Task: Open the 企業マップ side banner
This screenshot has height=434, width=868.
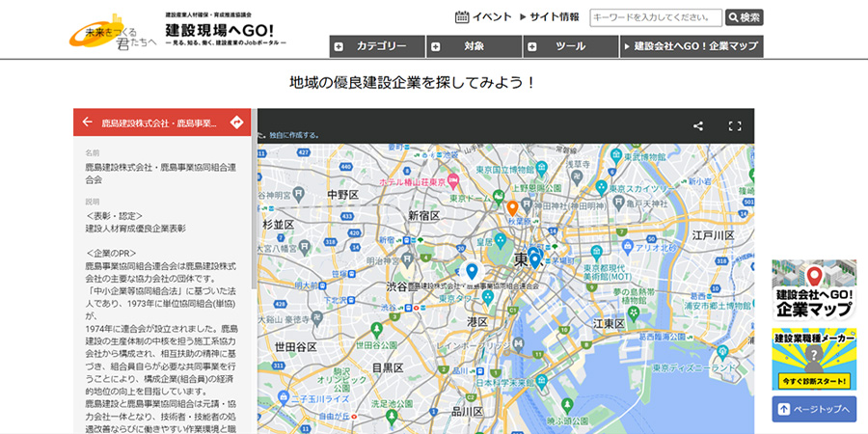Action: coord(814,291)
